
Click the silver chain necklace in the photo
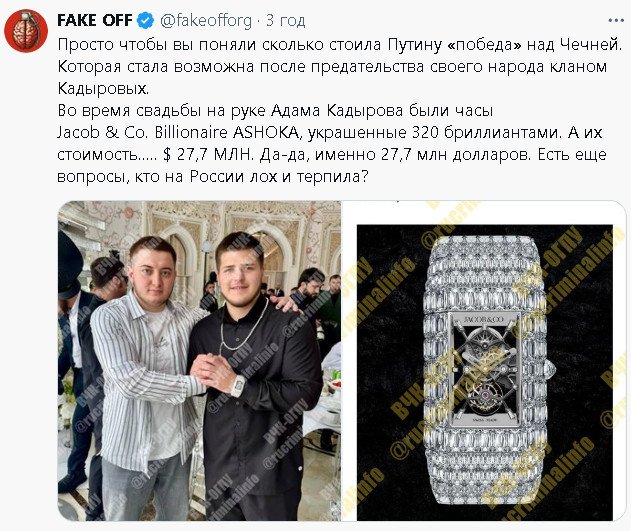coord(244,327)
